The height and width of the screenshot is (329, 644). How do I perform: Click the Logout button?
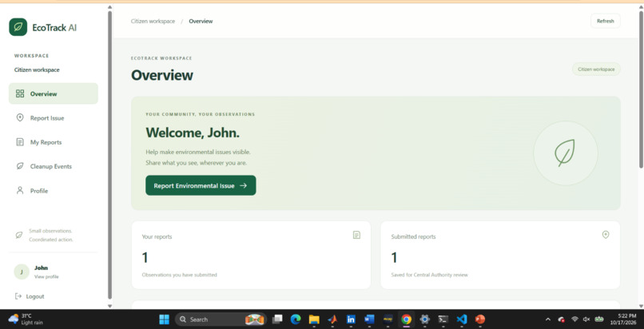pos(30,296)
